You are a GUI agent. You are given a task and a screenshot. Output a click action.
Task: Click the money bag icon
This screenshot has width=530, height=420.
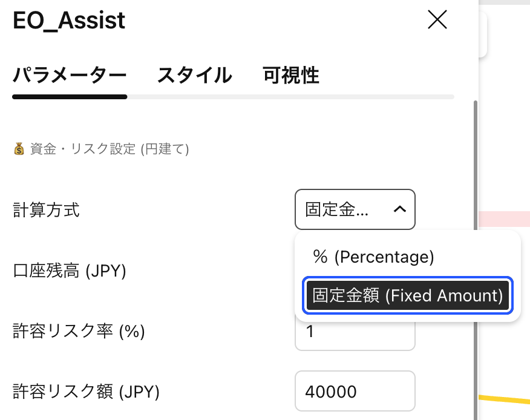(x=19, y=149)
